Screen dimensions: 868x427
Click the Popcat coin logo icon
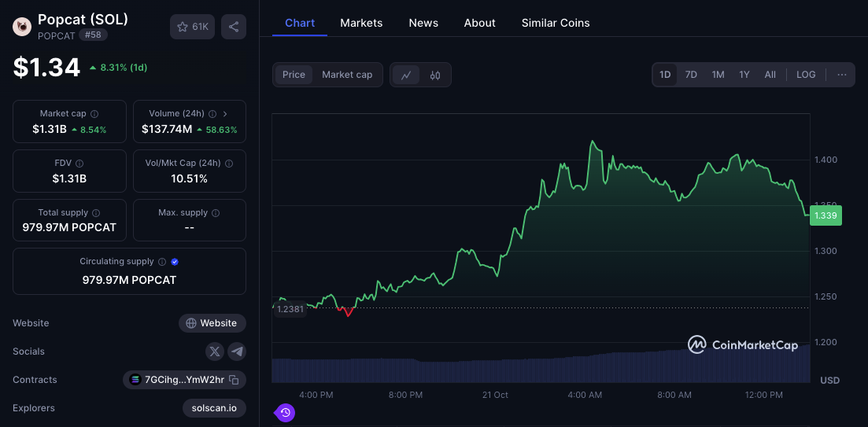[x=22, y=27]
